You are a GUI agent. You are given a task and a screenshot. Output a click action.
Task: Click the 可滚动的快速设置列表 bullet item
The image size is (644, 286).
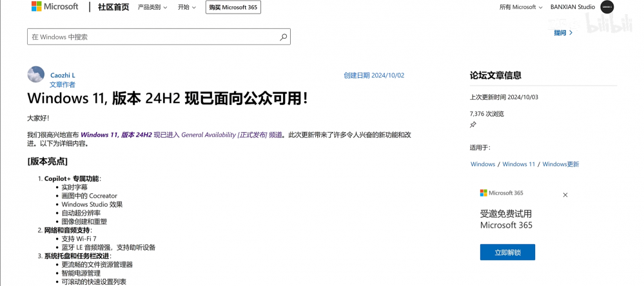tap(94, 282)
